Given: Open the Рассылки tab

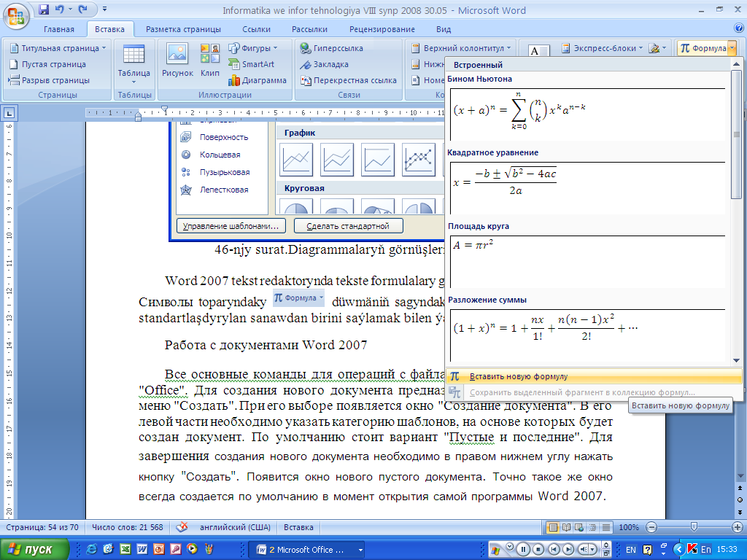Looking at the screenshot, I should point(309,29).
